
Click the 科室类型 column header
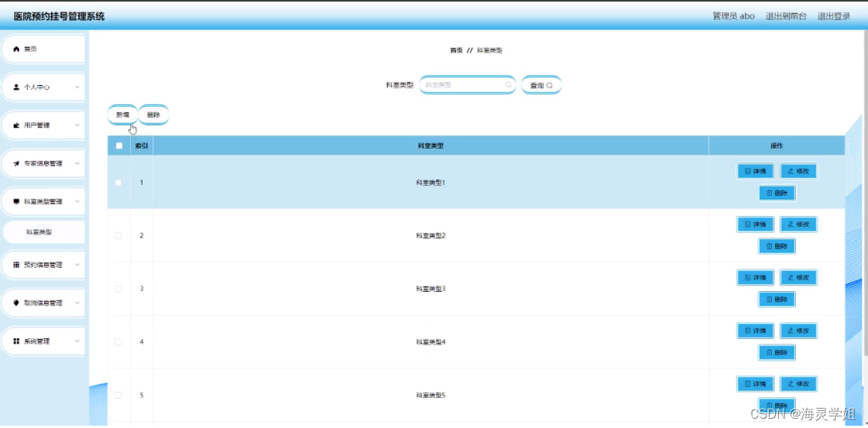(431, 146)
